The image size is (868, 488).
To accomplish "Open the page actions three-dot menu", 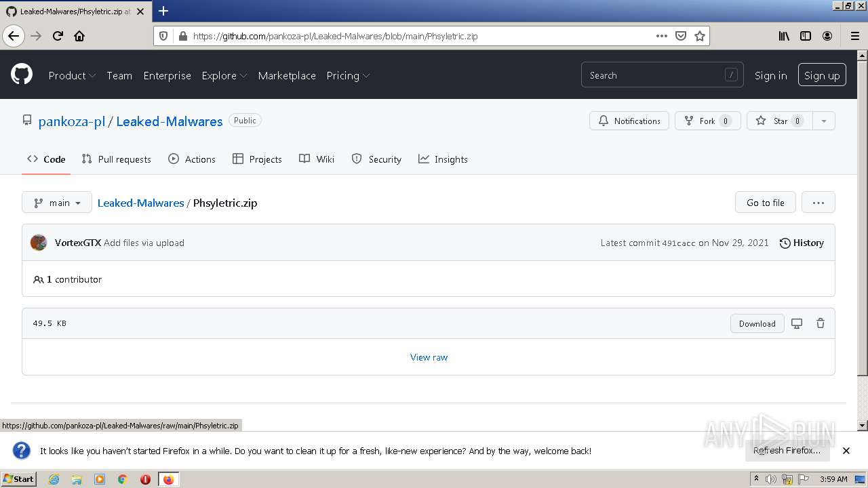I will pos(662,36).
